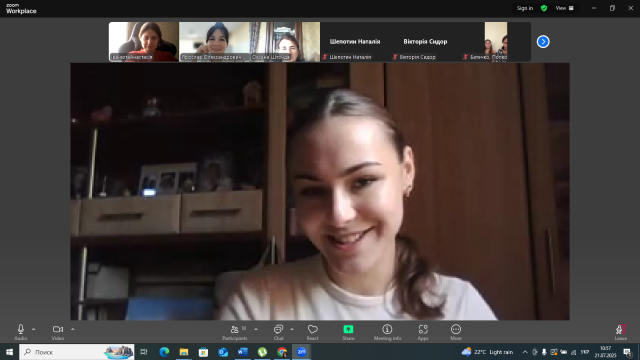Screen dimensions: 640x360
Task: Open uTorrent from taskbar
Action: [262, 352]
